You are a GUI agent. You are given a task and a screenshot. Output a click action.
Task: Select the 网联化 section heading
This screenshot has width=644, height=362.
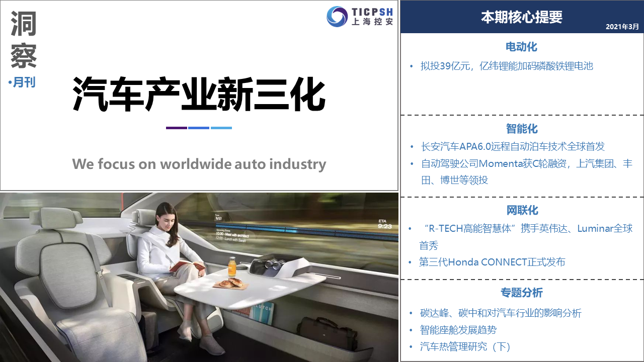[x=522, y=210]
